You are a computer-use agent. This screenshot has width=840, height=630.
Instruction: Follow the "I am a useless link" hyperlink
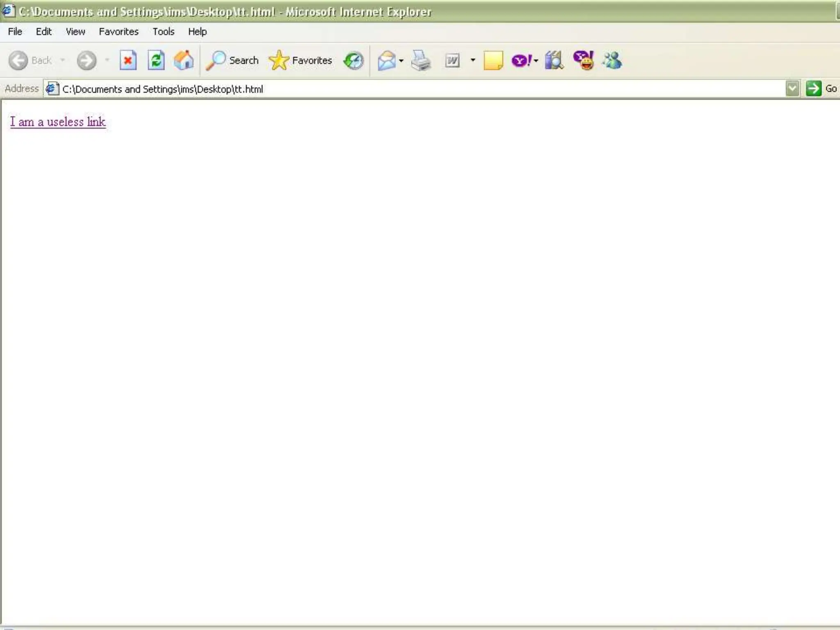[x=58, y=122]
